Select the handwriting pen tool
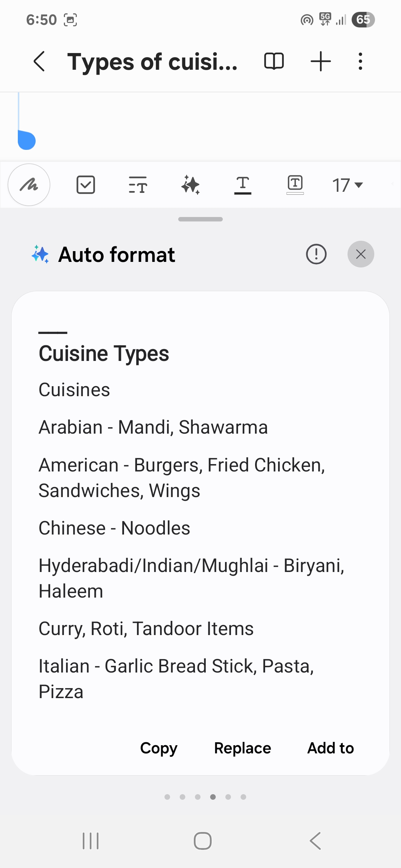Screen dimensions: 401x868 (29, 185)
